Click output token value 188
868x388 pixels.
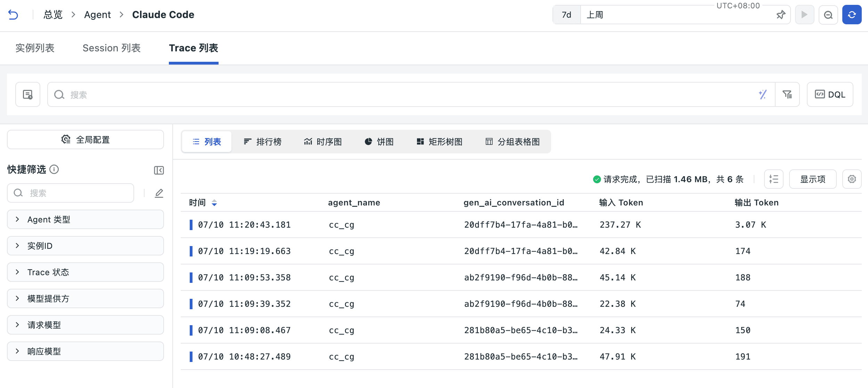(743, 278)
